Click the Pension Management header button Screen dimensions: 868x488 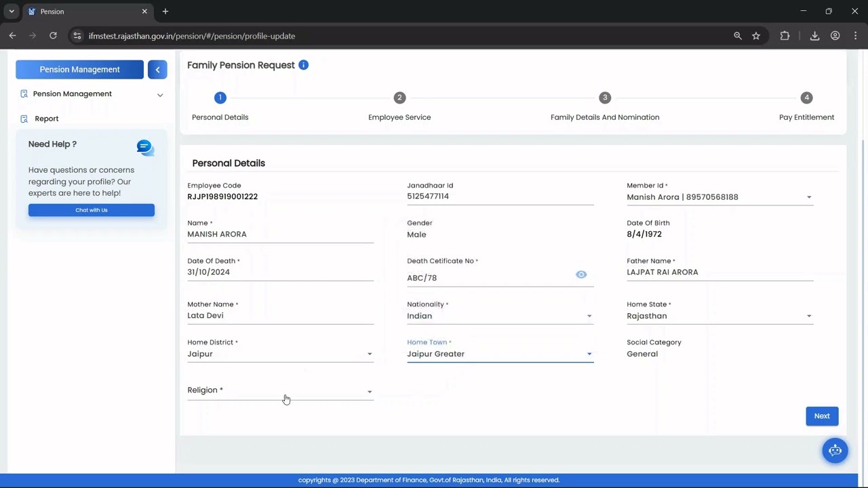[x=79, y=69]
